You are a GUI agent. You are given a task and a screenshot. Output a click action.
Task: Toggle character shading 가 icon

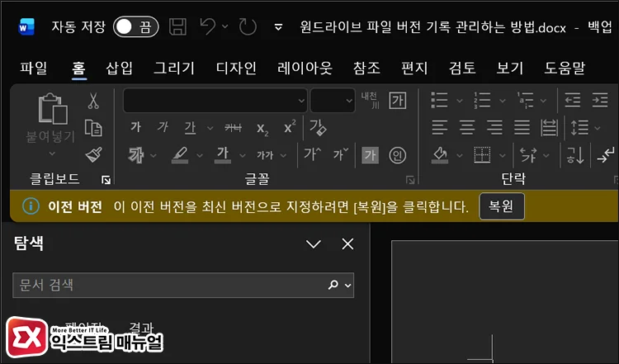point(370,154)
